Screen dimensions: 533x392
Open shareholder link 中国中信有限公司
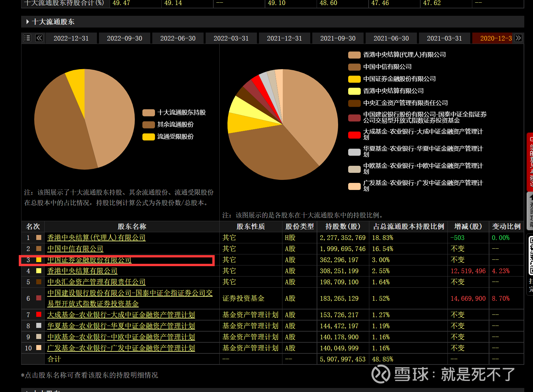click(75, 249)
